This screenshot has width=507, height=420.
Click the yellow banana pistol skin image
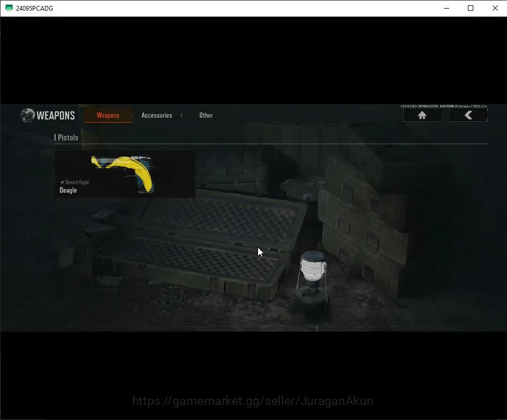pyautogui.click(x=123, y=174)
